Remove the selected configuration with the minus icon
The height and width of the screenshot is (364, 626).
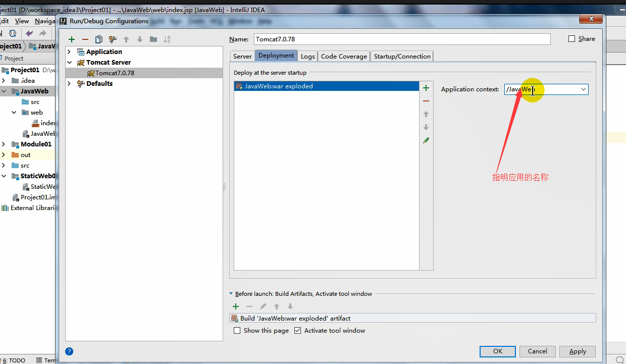(x=85, y=39)
